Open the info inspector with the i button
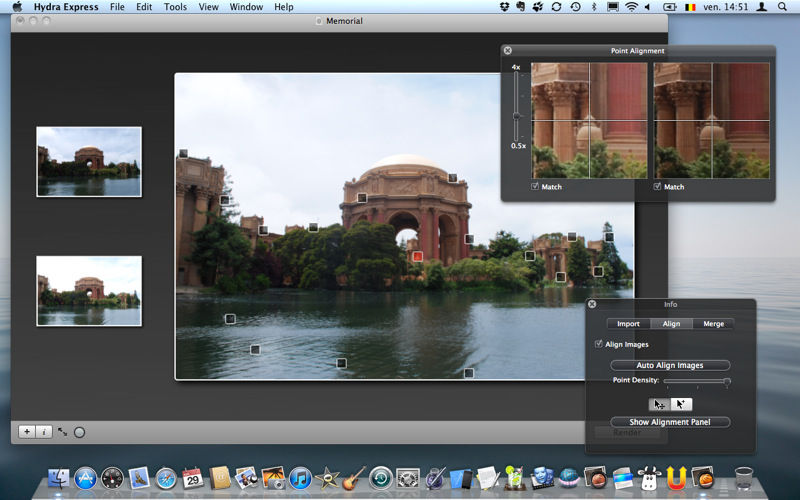Screen dimensions: 800x500 coord(44,432)
